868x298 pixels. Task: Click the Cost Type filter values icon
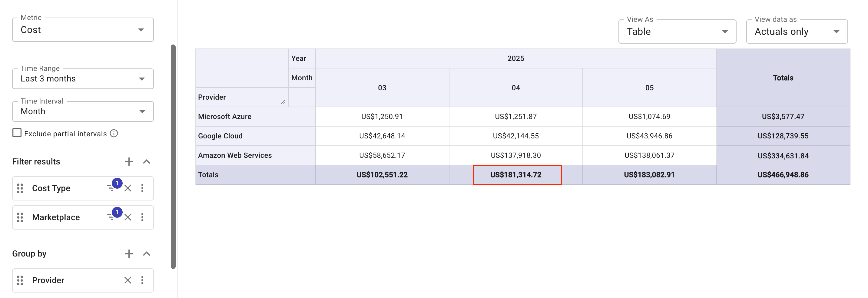coord(111,188)
